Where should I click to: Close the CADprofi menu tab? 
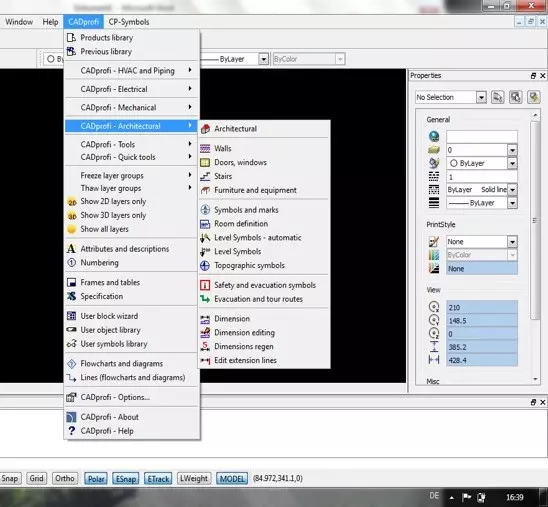tap(84, 22)
